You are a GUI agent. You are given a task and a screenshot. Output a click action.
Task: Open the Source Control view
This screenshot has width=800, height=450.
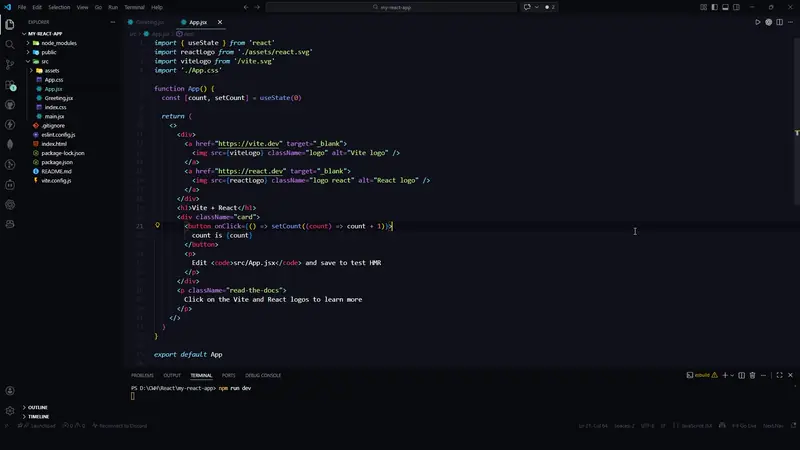click(10, 64)
